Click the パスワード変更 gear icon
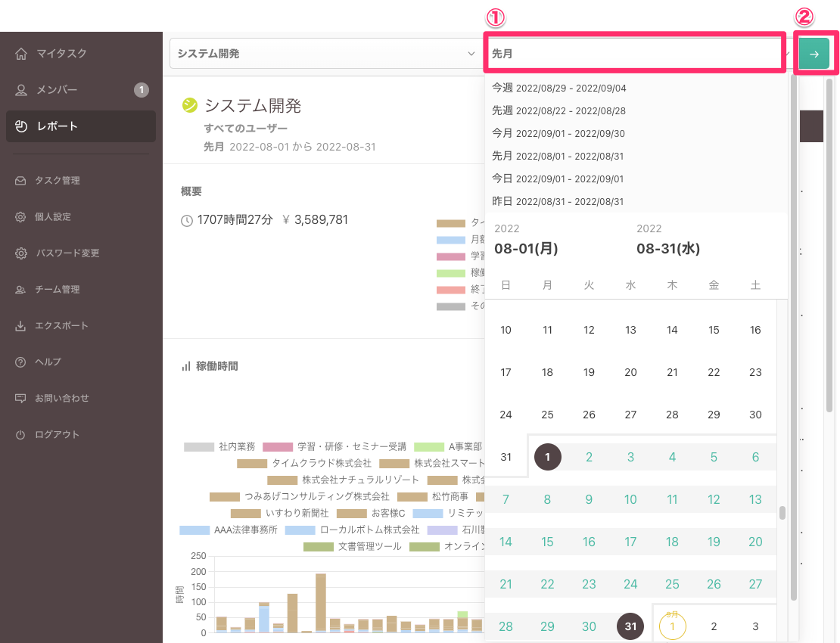The image size is (840, 643). [x=21, y=253]
